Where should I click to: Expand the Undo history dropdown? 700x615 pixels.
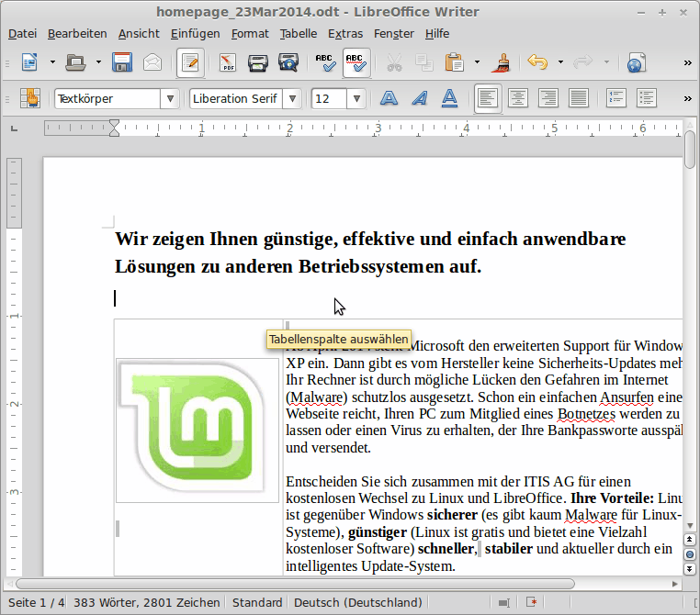[x=560, y=62]
